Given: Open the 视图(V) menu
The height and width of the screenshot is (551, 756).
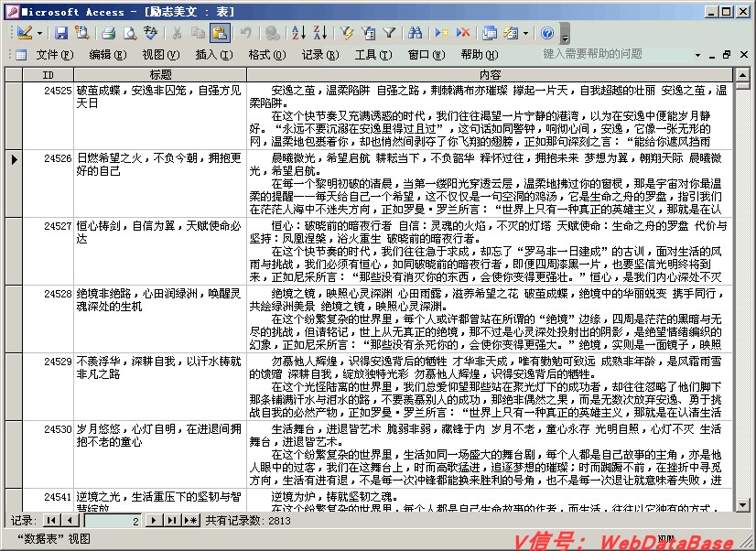Looking at the screenshot, I should click(161, 55).
